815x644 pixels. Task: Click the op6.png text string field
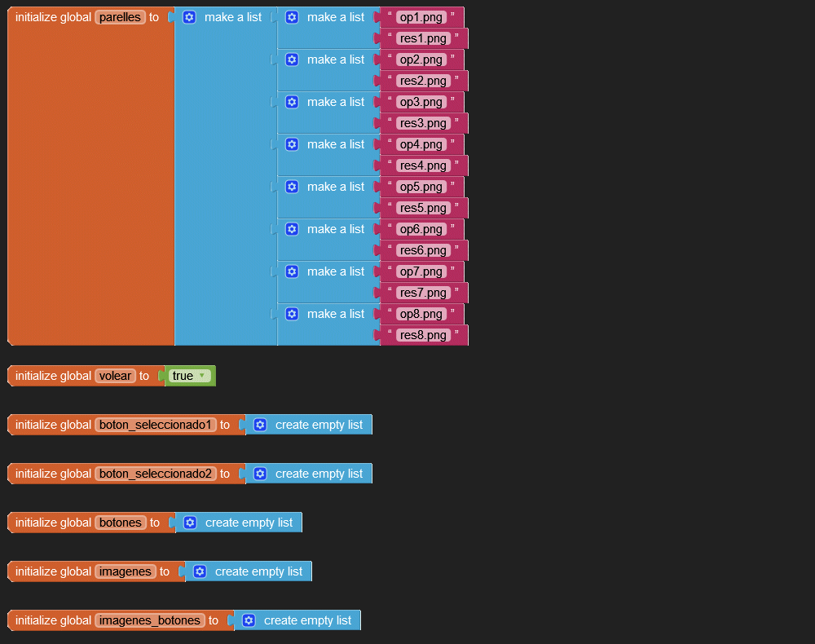(x=421, y=229)
